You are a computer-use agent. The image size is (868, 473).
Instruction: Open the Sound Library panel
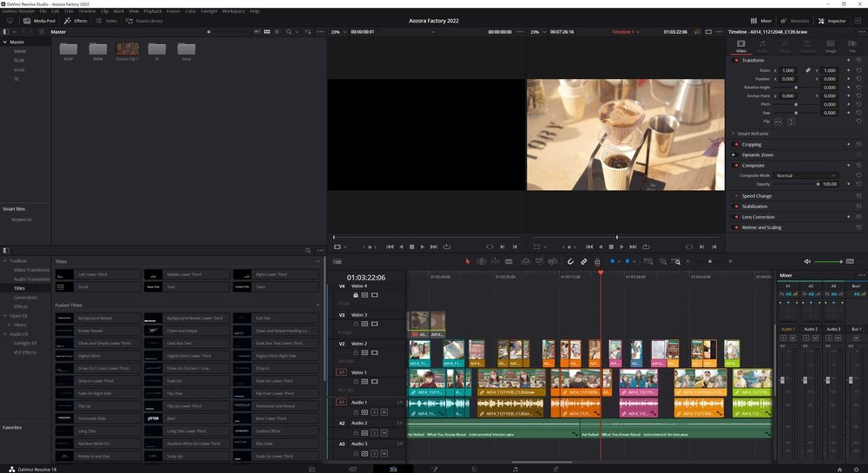pos(143,20)
